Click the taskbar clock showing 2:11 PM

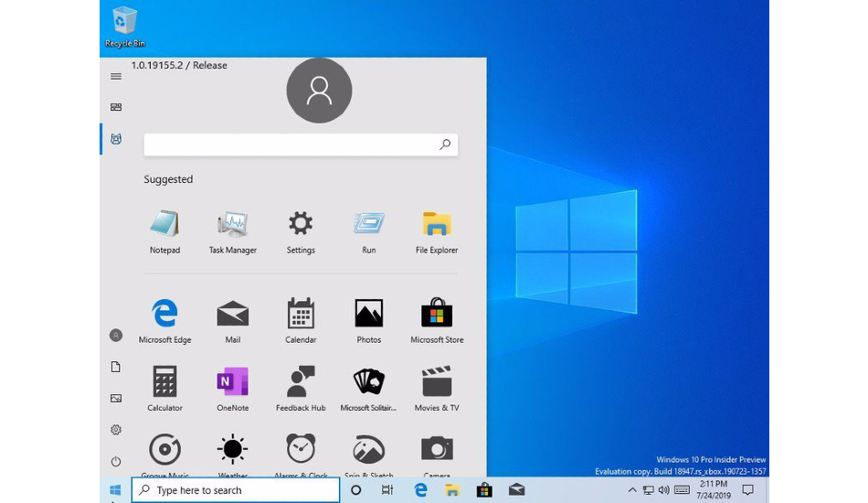point(714,490)
